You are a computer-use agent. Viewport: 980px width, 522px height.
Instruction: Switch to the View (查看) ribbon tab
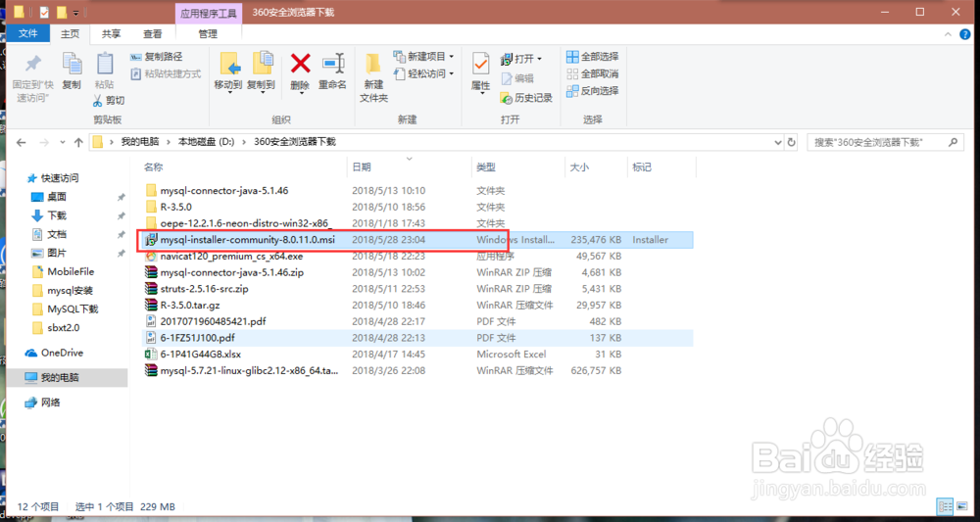pyautogui.click(x=153, y=33)
